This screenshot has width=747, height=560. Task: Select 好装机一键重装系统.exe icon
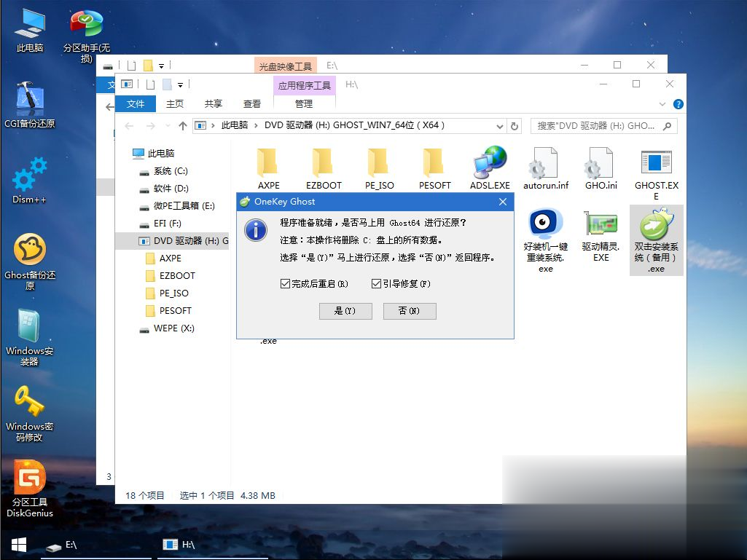coord(545,240)
